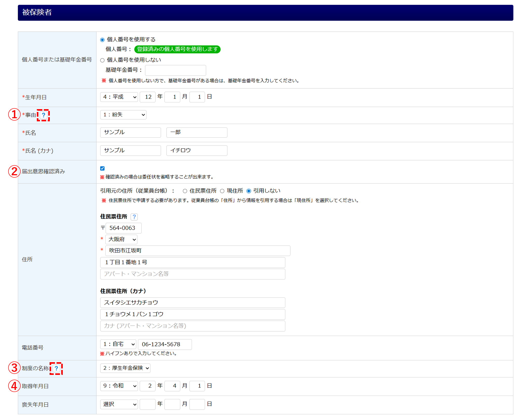Click kana street field 1チョウメ1バン1ゴウ
The image size is (525, 420).
coord(193,314)
